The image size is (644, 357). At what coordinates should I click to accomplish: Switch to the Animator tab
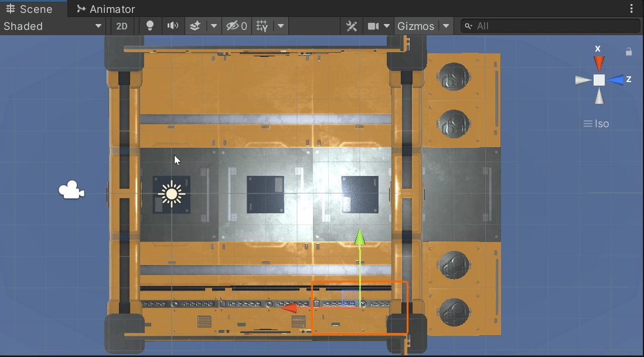[x=106, y=9]
